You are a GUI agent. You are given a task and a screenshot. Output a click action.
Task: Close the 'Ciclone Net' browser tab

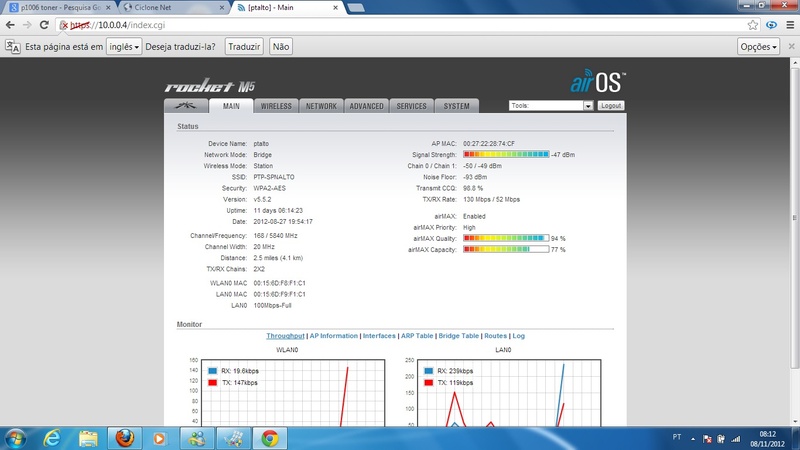pos(222,8)
